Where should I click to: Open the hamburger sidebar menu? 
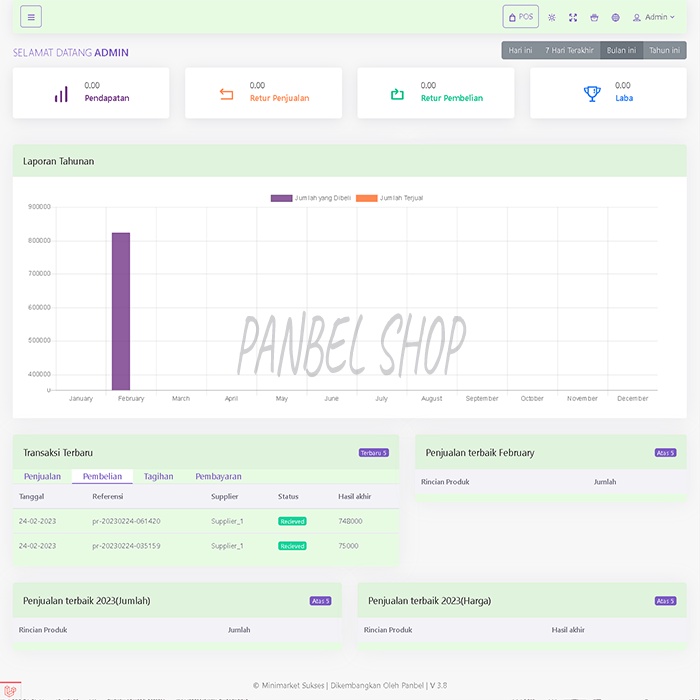pos(31,17)
